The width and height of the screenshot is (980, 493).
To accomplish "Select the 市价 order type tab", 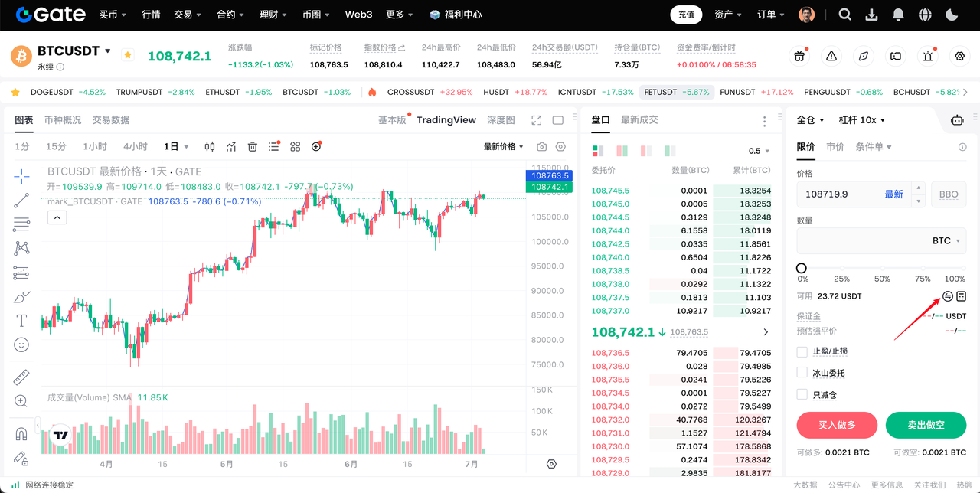I will pos(835,147).
